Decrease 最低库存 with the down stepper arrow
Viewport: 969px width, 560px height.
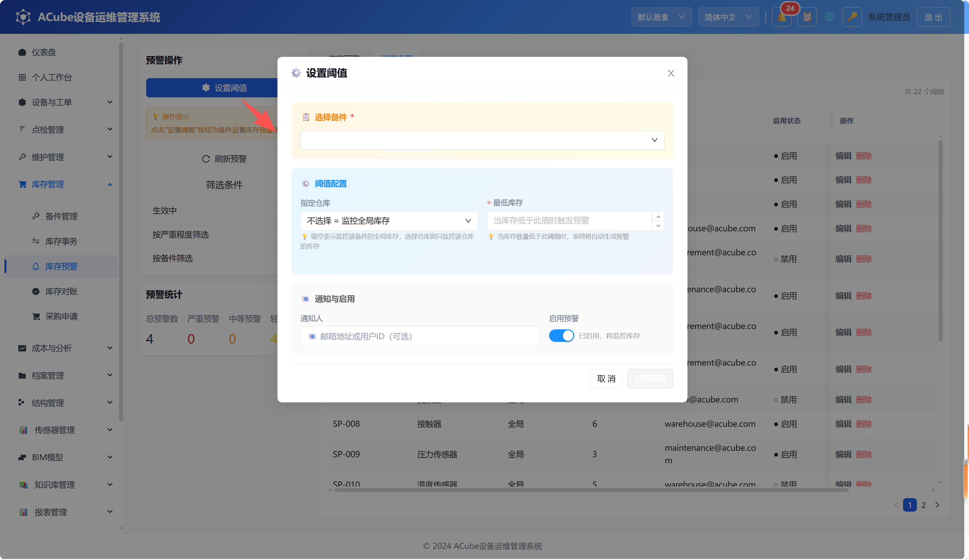[x=658, y=226]
